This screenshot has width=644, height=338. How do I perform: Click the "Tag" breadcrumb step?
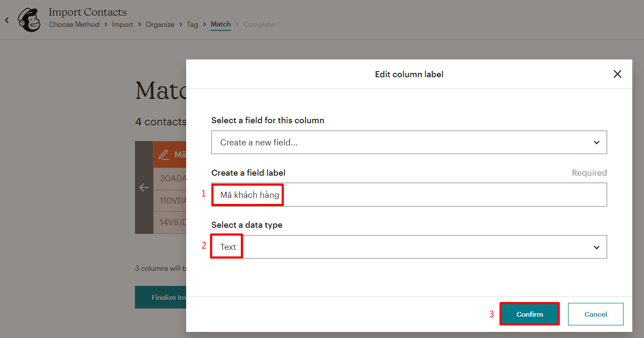[x=192, y=24]
